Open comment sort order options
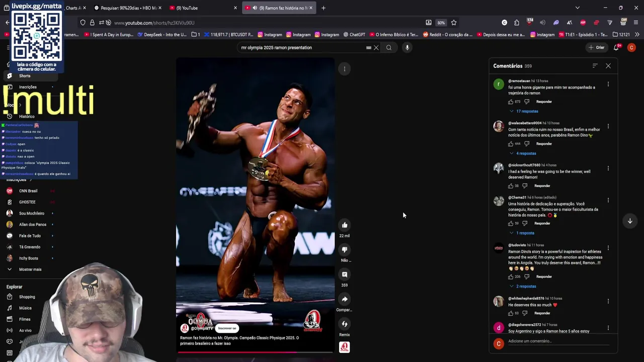This screenshot has height=362, width=644. coord(595,66)
